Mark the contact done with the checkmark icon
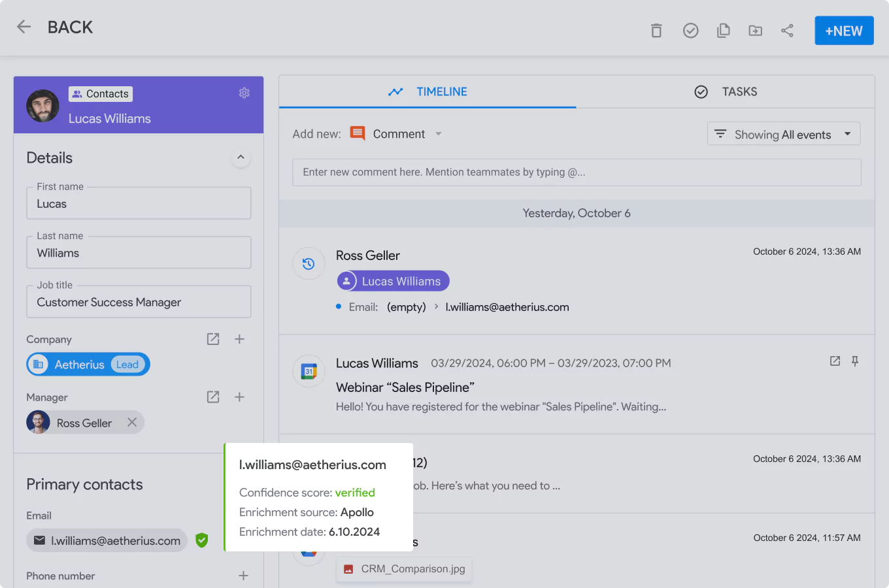Viewport: 889px width, 588px height. pyautogui.click(x=690, y=30)
